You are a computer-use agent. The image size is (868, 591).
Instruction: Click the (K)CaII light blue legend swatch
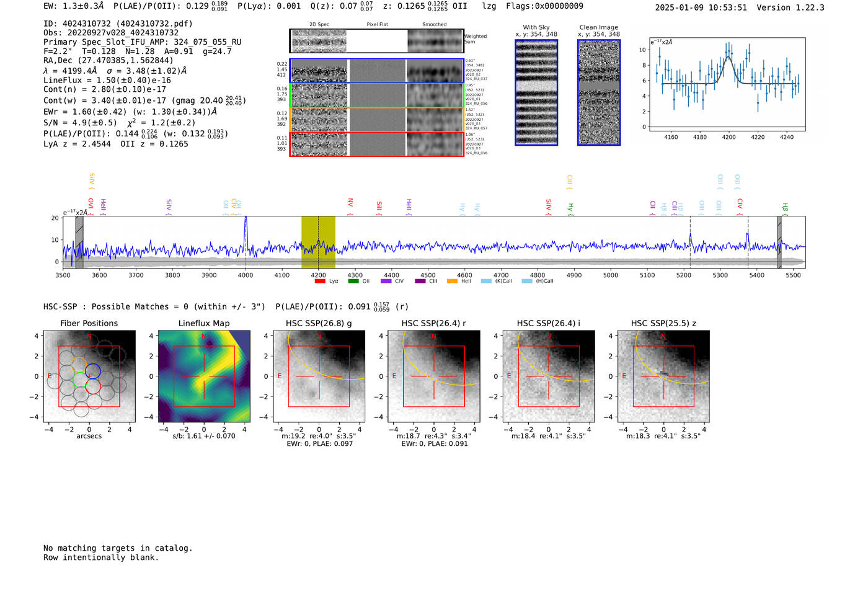click(486, 281)
